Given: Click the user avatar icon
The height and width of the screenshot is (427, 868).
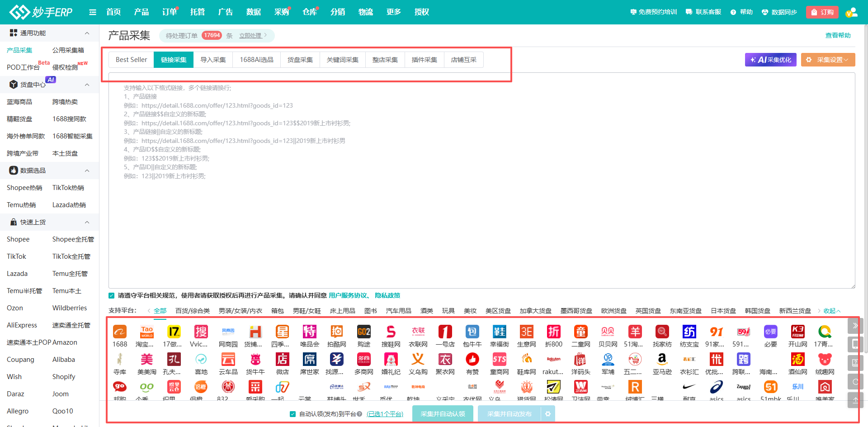Looking at the screenshot, I should point(851,12).
